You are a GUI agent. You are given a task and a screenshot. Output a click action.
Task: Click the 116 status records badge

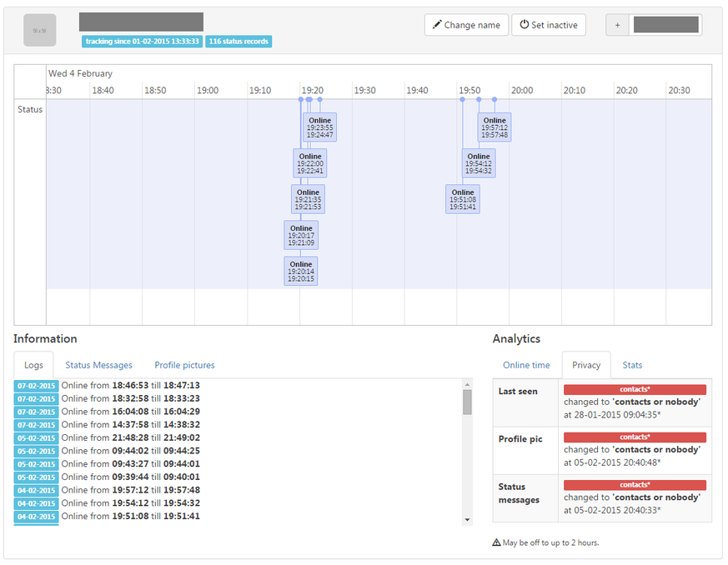[238, 42]
